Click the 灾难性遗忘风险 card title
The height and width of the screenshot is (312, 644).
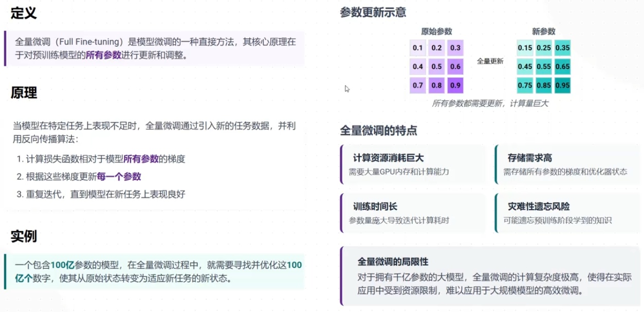538,207
